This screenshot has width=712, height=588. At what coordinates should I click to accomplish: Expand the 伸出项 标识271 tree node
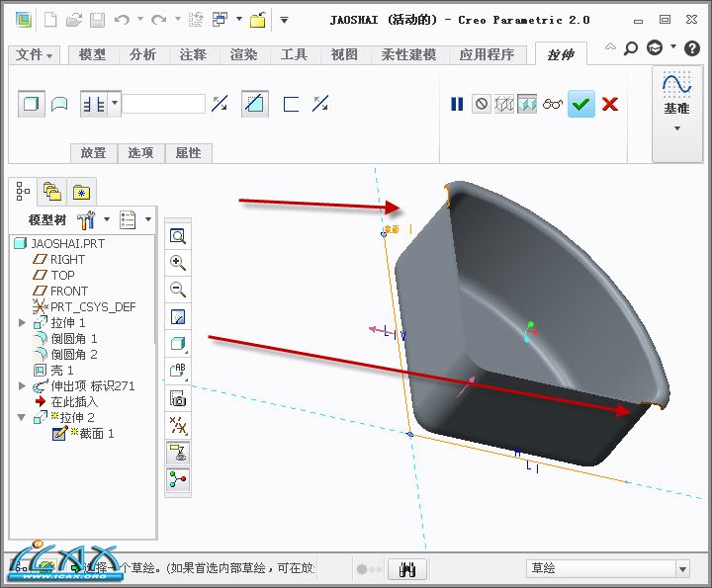22,385
